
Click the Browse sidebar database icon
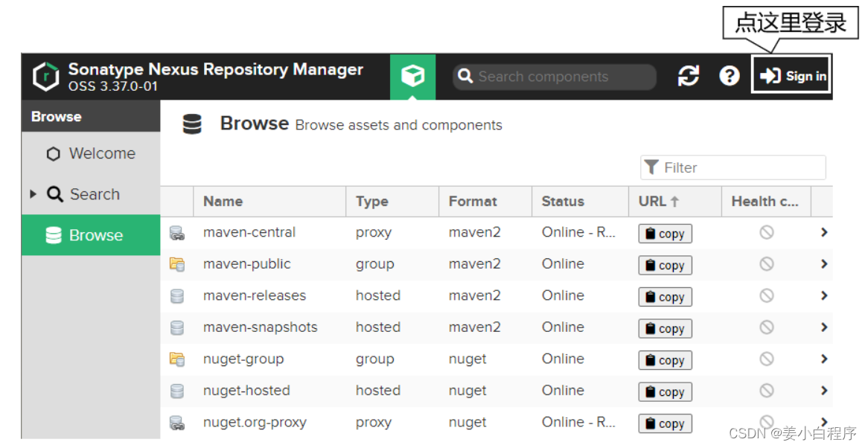point(53,235)
